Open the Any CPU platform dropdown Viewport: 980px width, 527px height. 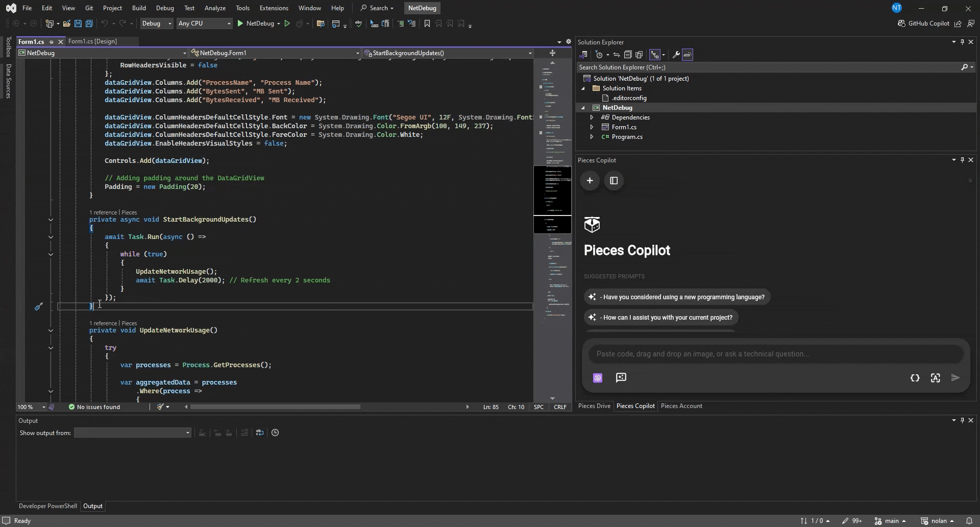[204, 23]
